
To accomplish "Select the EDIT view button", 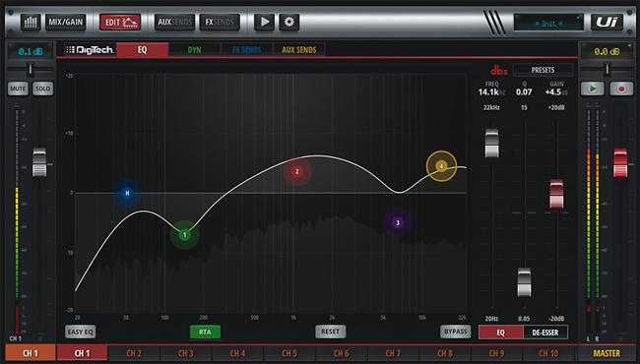I will coord(120,22).
